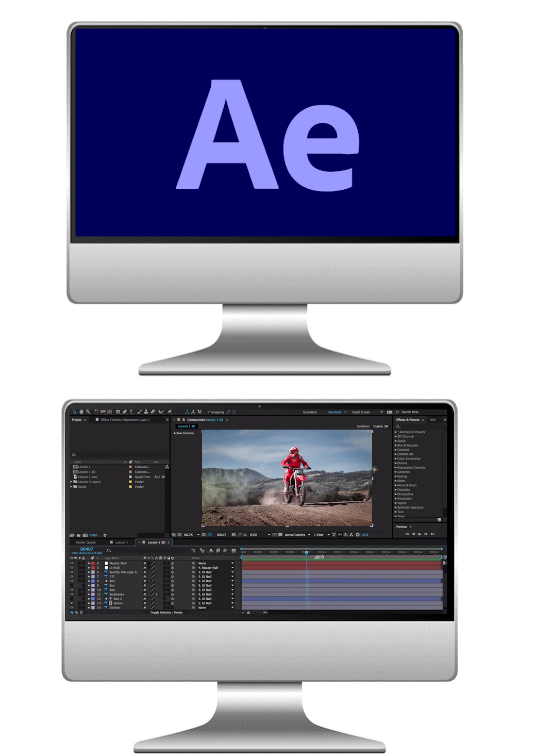Open the Active Camera view dropdown
Viewport: 536px width, 756px height.
point(297,535)
